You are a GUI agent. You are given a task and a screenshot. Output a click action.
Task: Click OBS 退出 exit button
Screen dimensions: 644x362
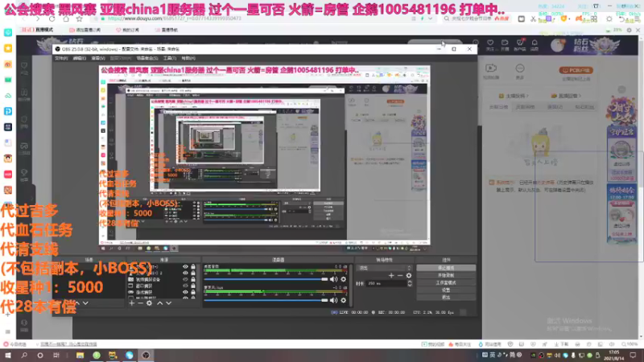pos(446,297)
